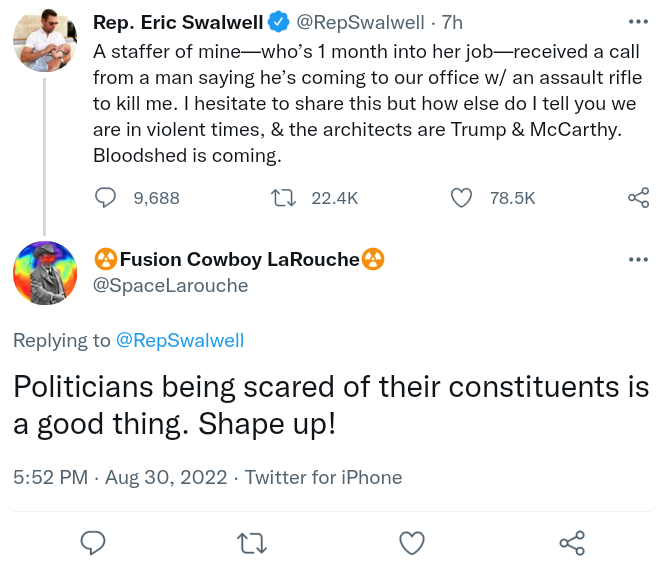Like the 'Shape up!' reply tweet
670x562 pixels.
[411, 543]
